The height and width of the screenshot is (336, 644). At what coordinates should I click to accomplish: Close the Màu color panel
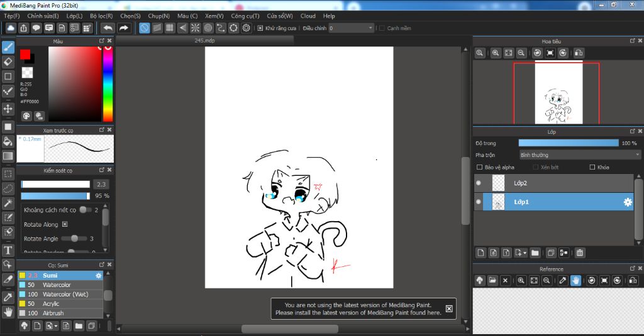(109, 41)
